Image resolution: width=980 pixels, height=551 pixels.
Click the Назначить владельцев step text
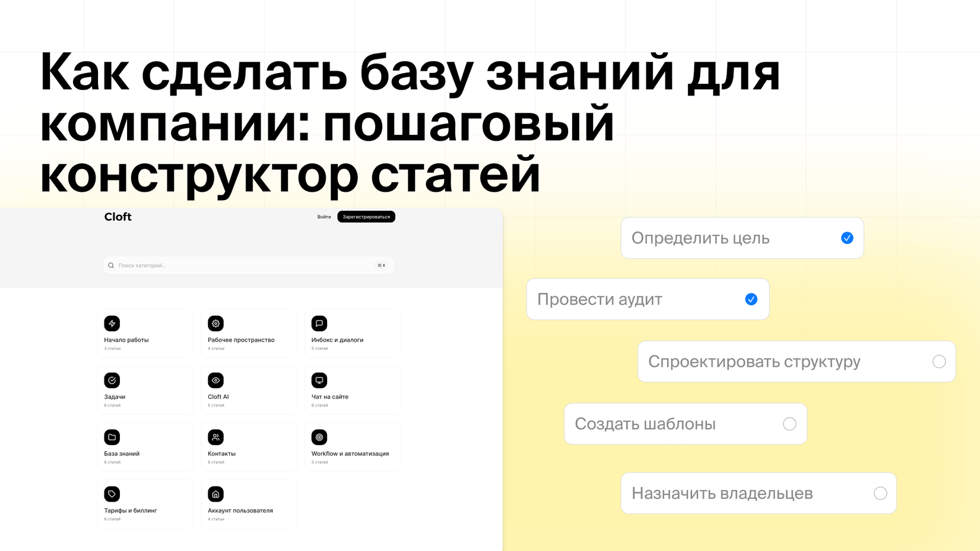(x=722, y=493)
